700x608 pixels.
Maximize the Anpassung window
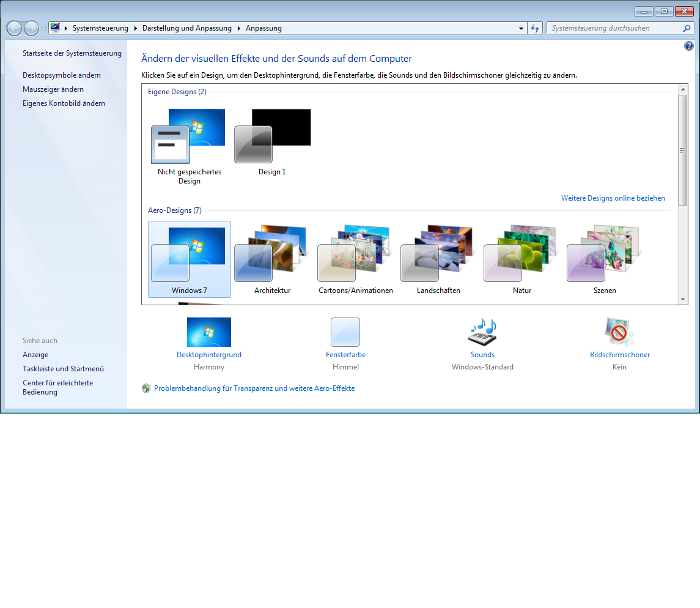coord(665,12)
